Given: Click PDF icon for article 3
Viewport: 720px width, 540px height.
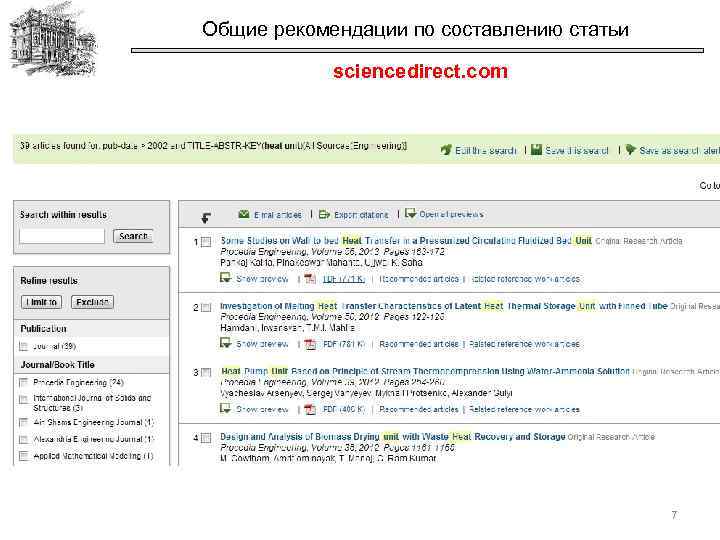Looking at the screenshot, I should click(x=310, y=409).
